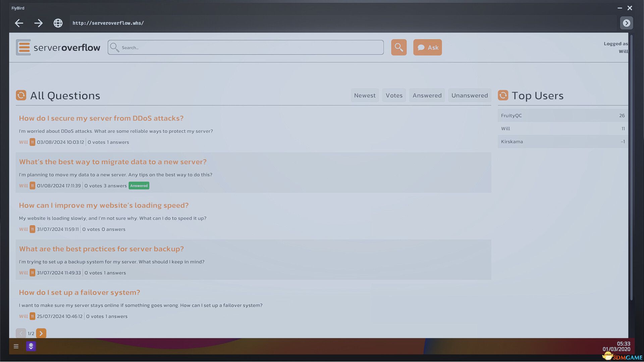Click Will's level badge on the DDoS question
Image resolution: width=644 pixels, height=362 pixels.
pyautogui.click(x=32, y=142)
